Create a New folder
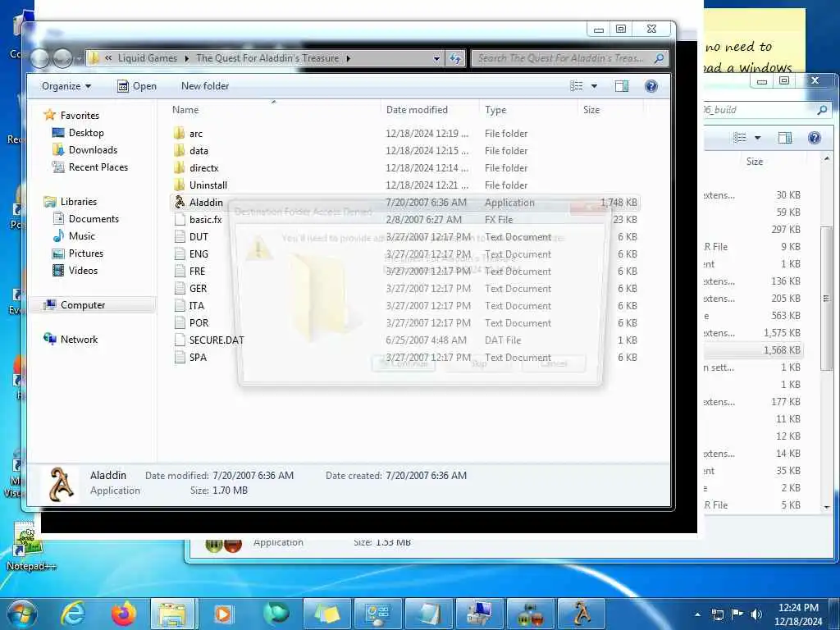 (x=204, y=85)
